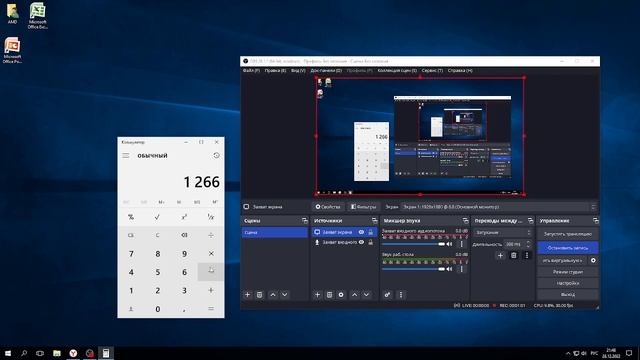Add a new scene with plus icon
This screenshot has height=360, width=640.
pos(247,295)
